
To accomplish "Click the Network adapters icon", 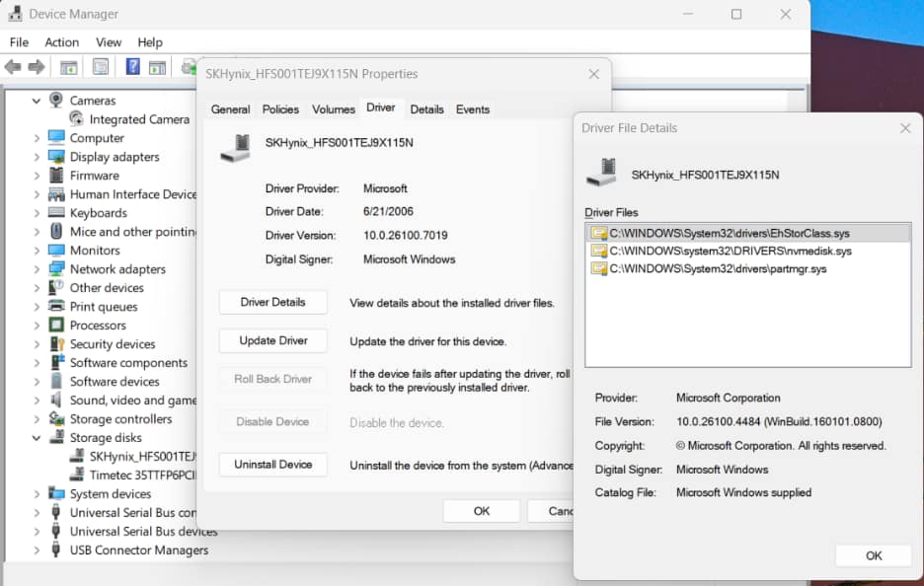I will [x=56, y=269].
